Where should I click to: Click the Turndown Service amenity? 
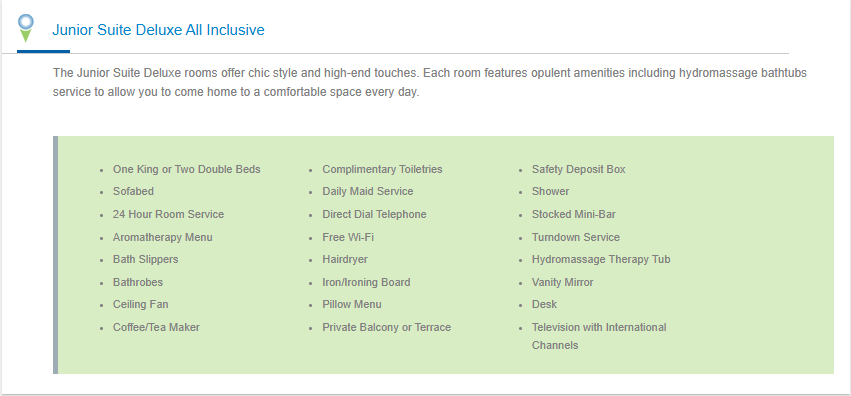coord(576,237)
